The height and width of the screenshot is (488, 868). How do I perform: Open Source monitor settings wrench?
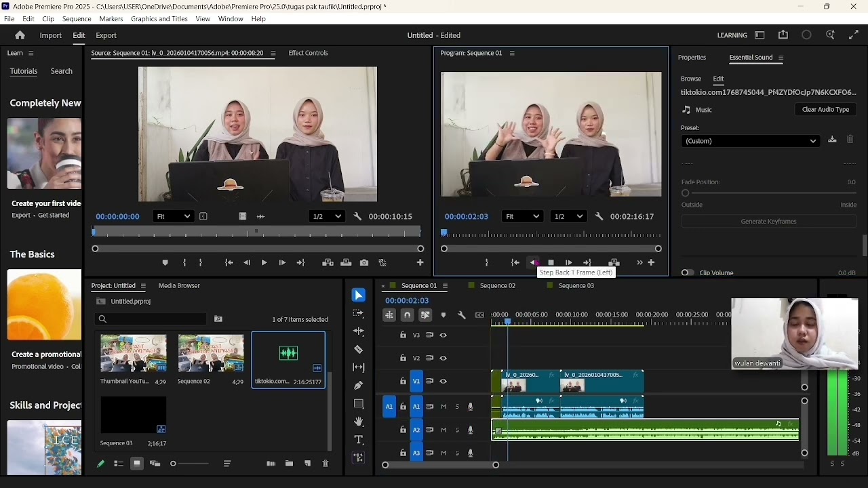pyautogui.click(x=357, y=216)
